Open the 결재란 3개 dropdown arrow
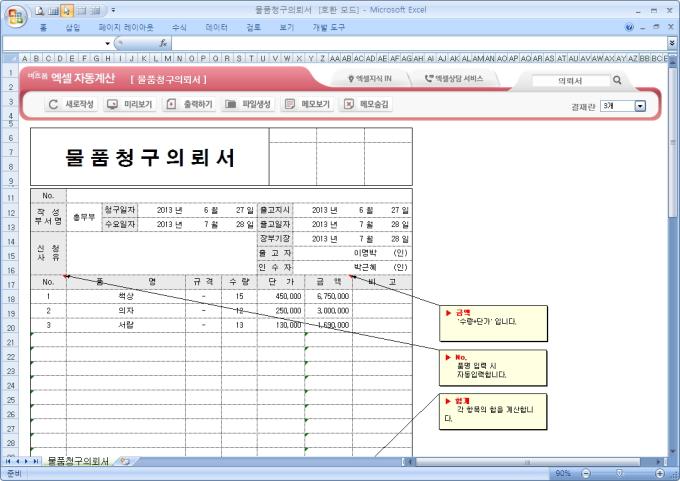 [640, 106]
